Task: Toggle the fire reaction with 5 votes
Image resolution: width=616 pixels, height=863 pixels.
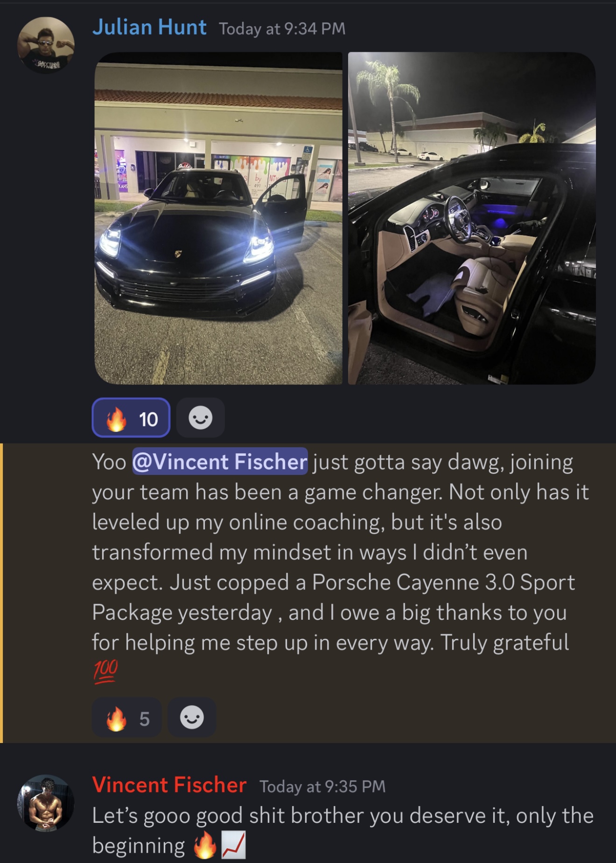Action: tap(127, 718)
